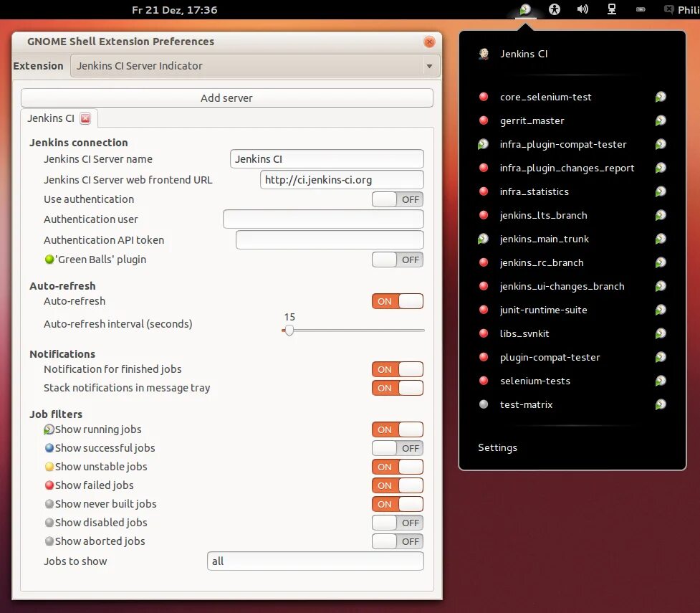Toggle Use authentication switch
Screen dimensions: 700x613
(x=398, y=200)
